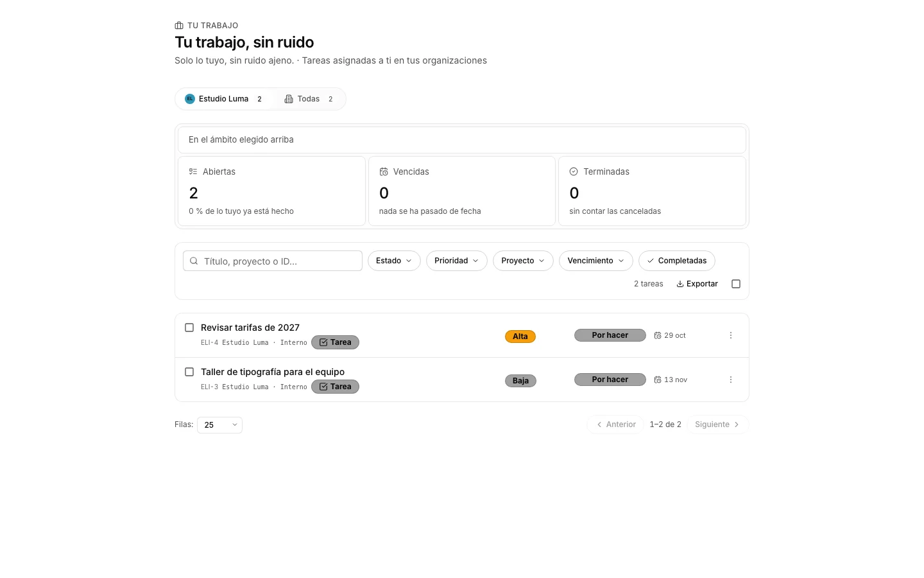
Task: Click the Abiertas list icon
Action: 193,171
